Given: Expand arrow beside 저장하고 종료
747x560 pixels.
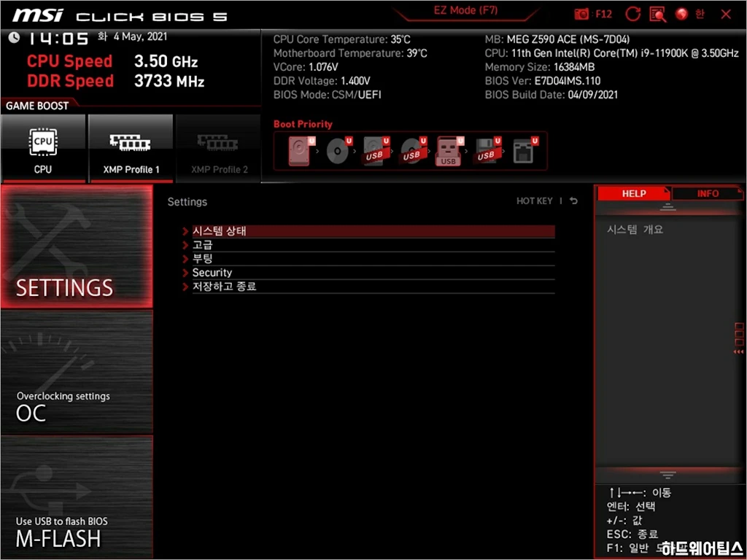Looking at the screenshot, I should coord(185,287).
